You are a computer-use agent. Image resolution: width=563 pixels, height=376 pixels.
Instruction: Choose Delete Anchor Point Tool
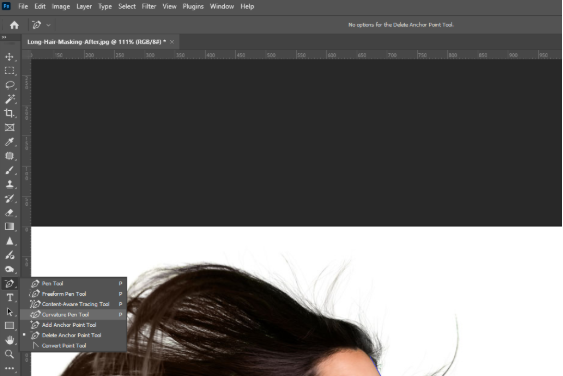tap(73, 335)
